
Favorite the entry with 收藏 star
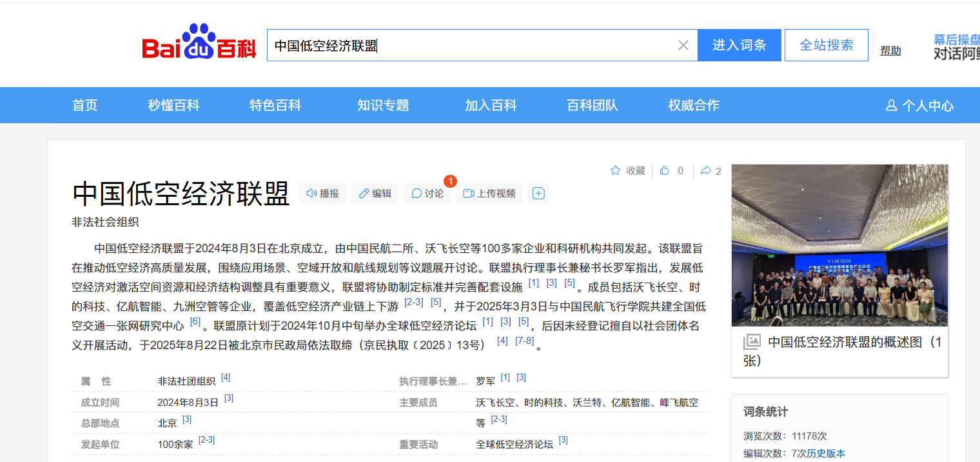[x=628, y=171]
